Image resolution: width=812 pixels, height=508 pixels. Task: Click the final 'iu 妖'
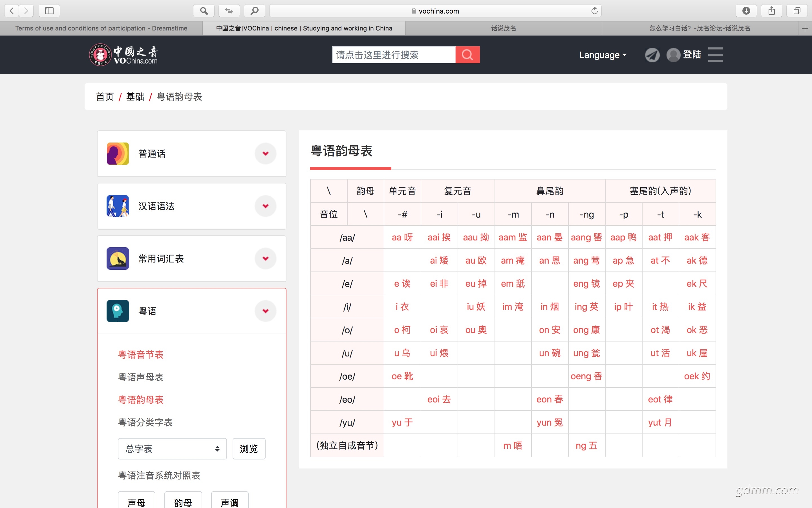coord(476,307)
